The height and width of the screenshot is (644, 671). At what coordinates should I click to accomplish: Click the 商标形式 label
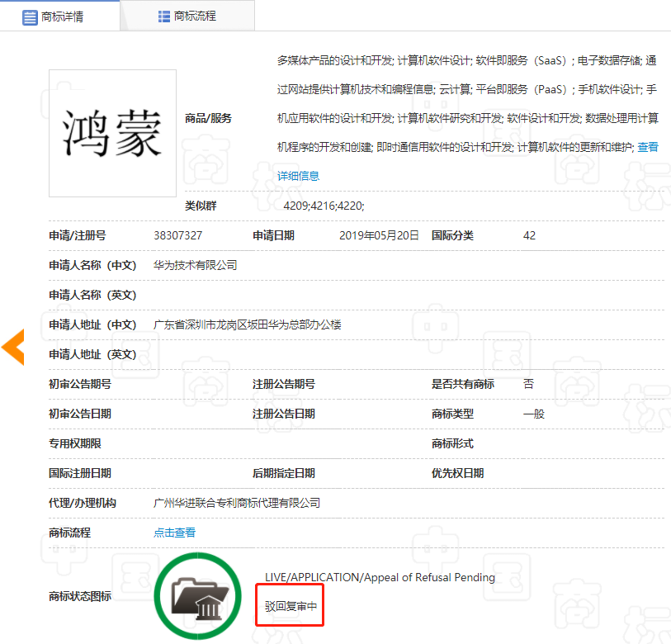pyautogui.click(x=452, y=443)
